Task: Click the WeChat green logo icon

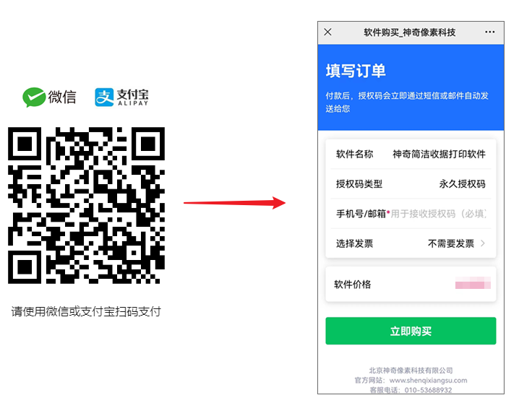Action: (x=34, y=97)
